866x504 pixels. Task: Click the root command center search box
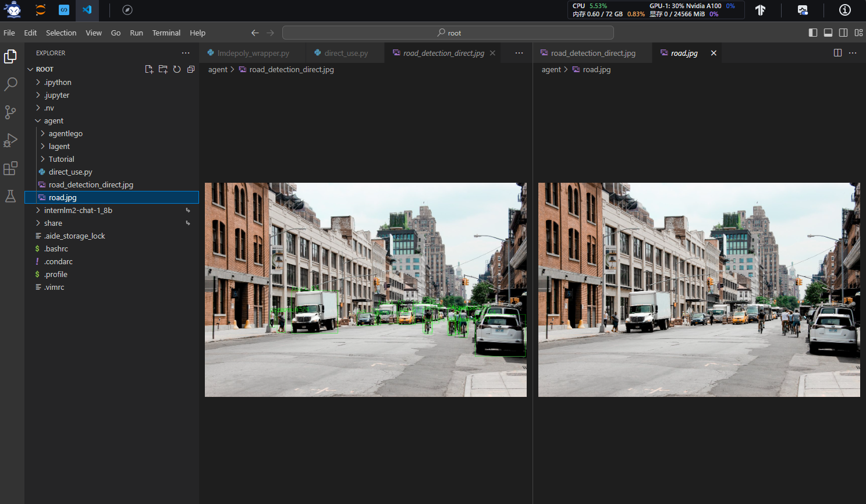click(448, 33)
